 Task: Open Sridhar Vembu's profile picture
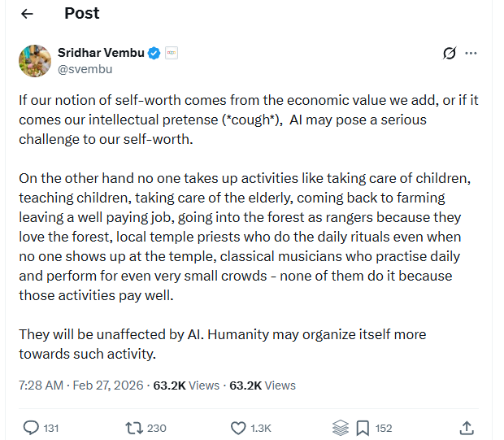click(x=35, y=61)
